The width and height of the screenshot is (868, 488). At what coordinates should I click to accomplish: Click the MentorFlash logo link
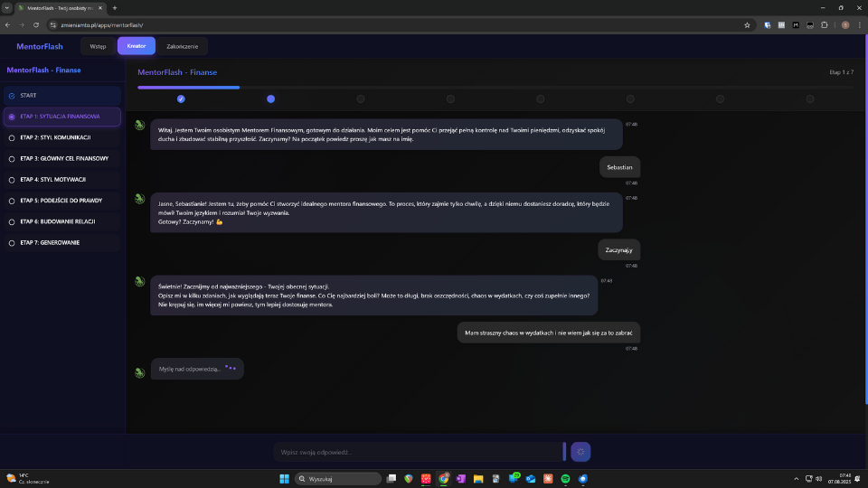pyautogui.click(x=40, y=46)
